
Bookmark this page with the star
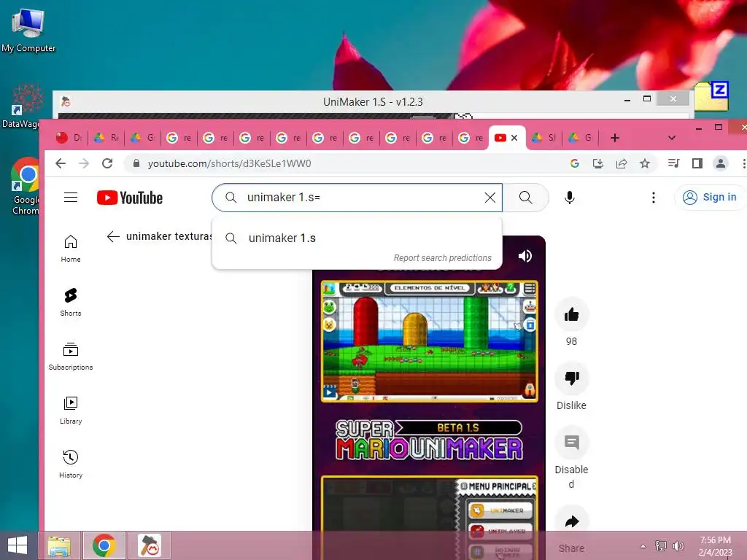[645, 164]
